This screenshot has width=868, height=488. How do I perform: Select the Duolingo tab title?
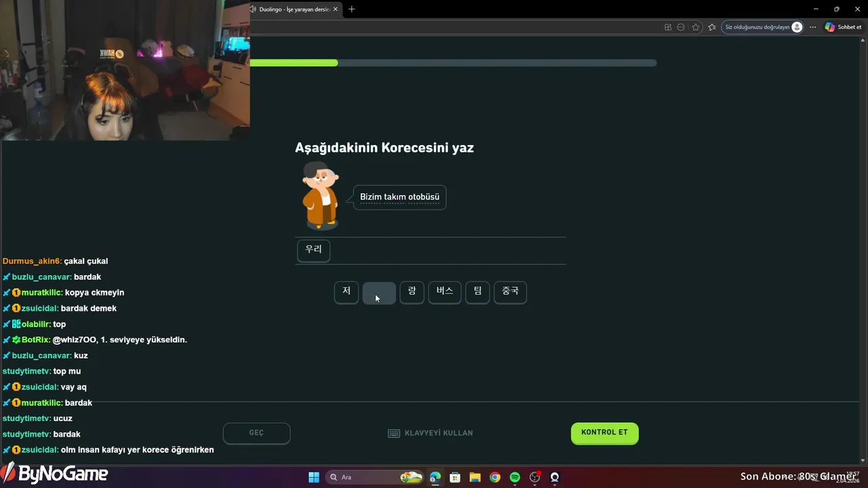(294, 9)
